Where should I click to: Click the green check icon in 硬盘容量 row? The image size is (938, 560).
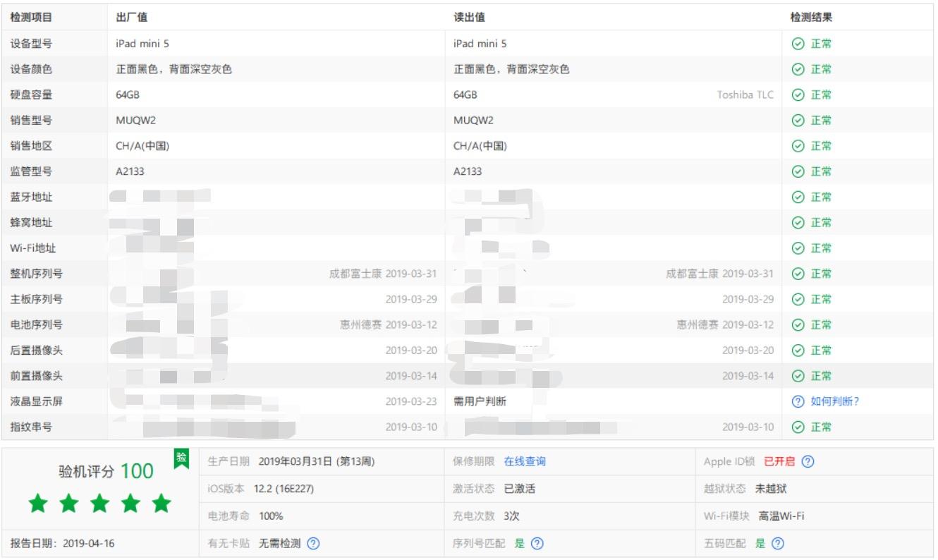coord(798,95)
